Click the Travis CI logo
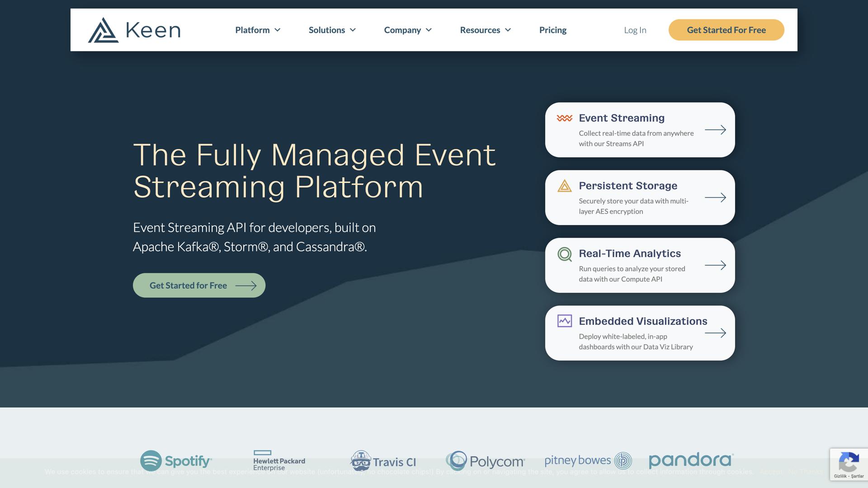Image resolution: width=868 pixels, height=488 pixels. 383,461
